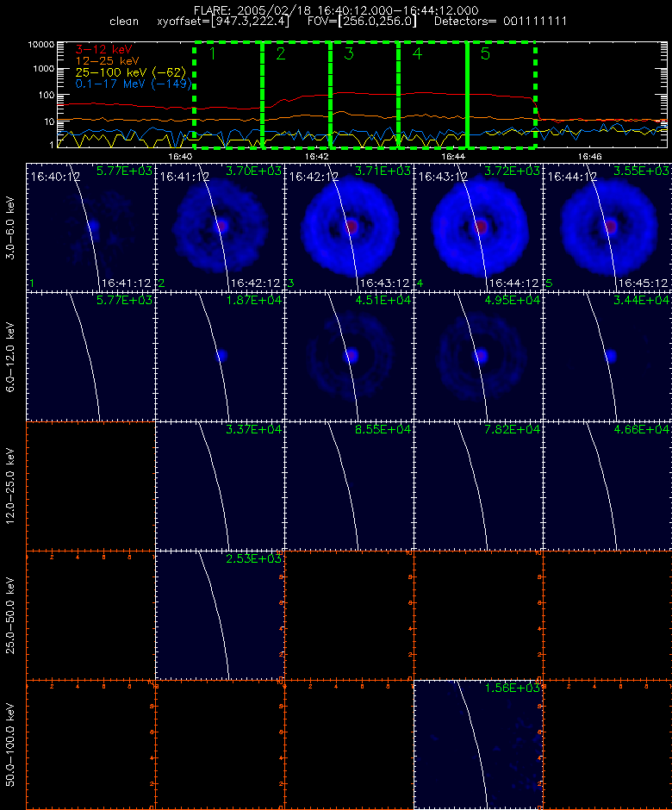Viewport: 672px width, 810px height.
Task: Click the 16:44 tick label on time axis
Action: pyautogui.click(x=453, y=156)
